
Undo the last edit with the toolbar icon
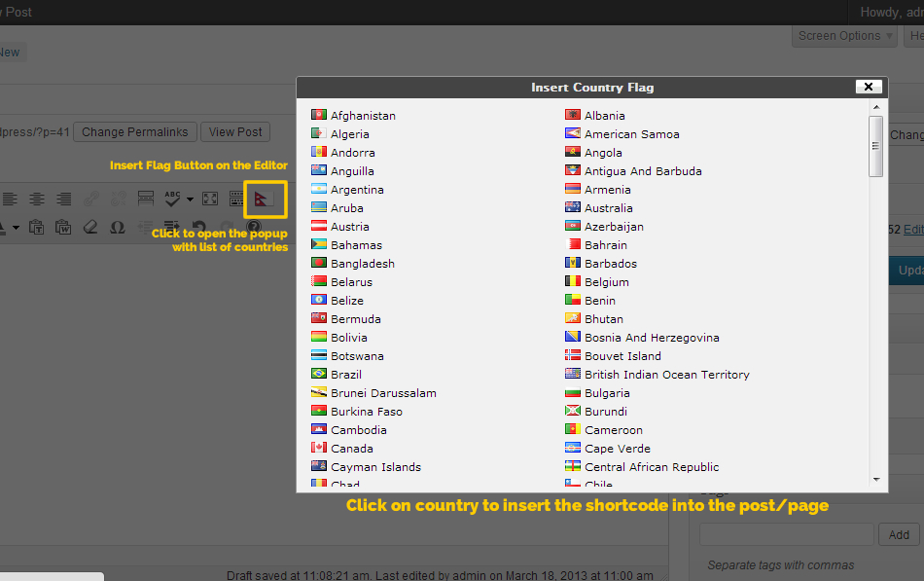(198, 227)
